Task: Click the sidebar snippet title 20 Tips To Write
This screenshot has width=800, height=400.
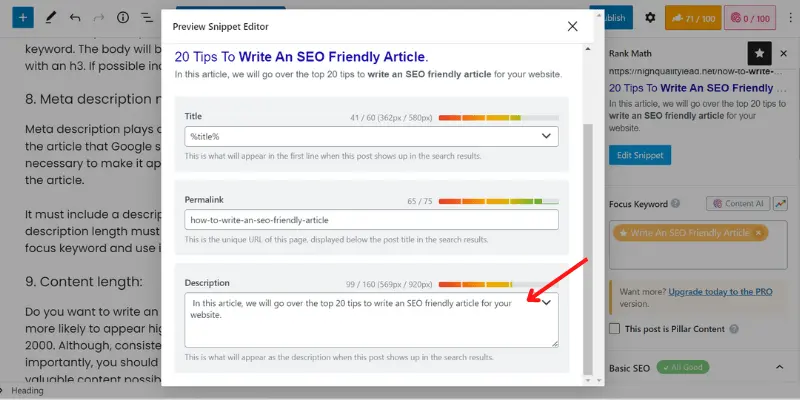Action: (697, 88)
